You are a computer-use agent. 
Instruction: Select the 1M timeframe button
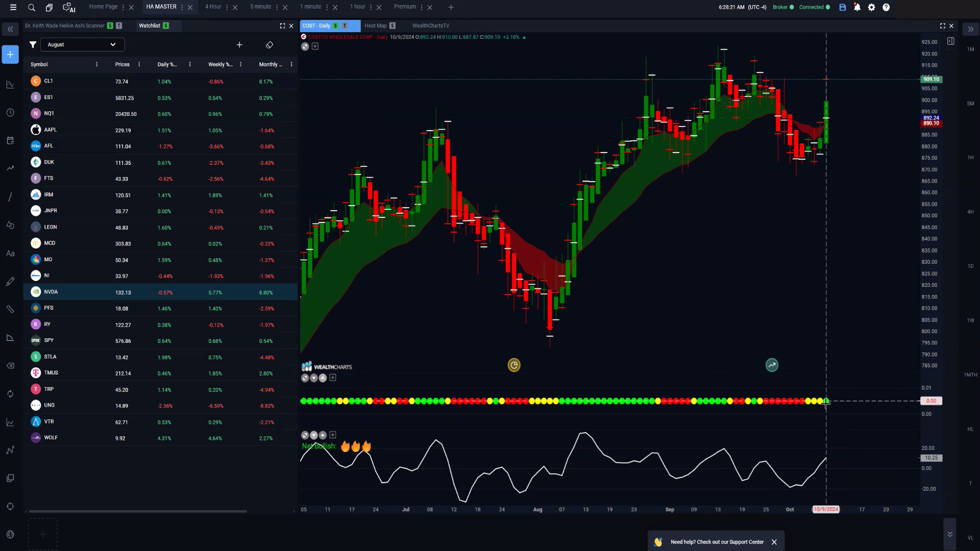(970, 49)
